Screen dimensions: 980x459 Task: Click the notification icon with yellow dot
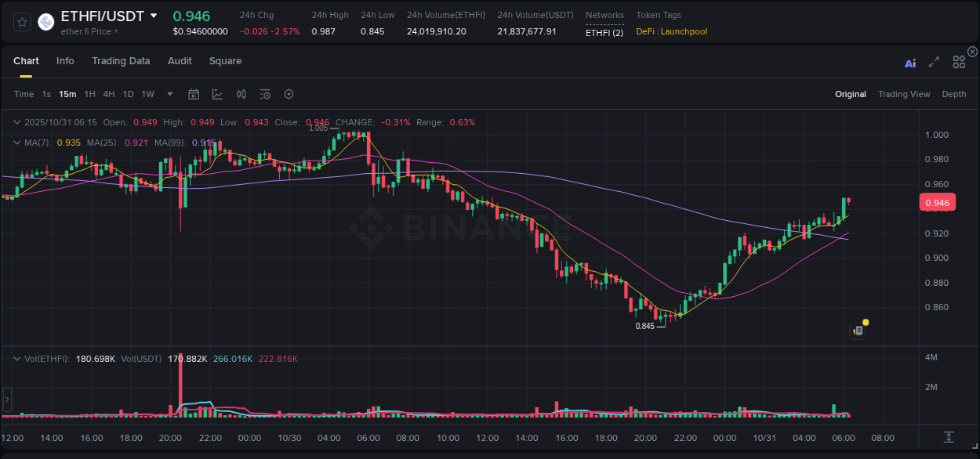pos(858,331)
